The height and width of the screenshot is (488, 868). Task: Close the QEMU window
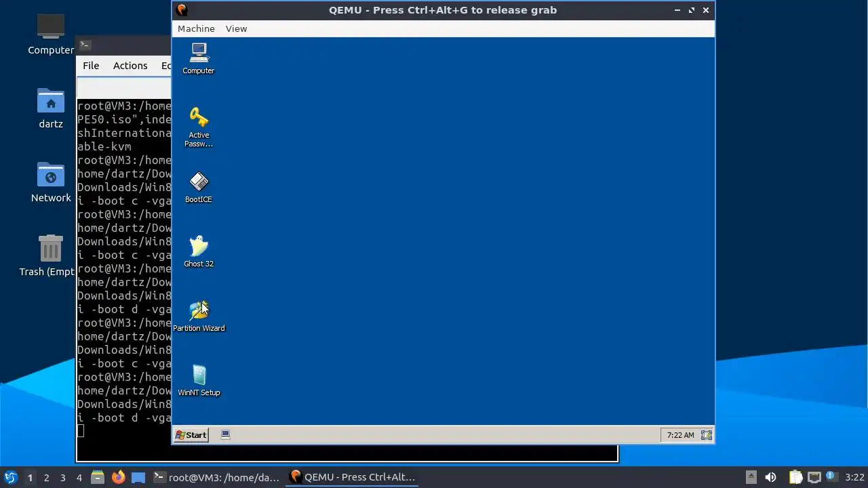(x=706, y=10)
